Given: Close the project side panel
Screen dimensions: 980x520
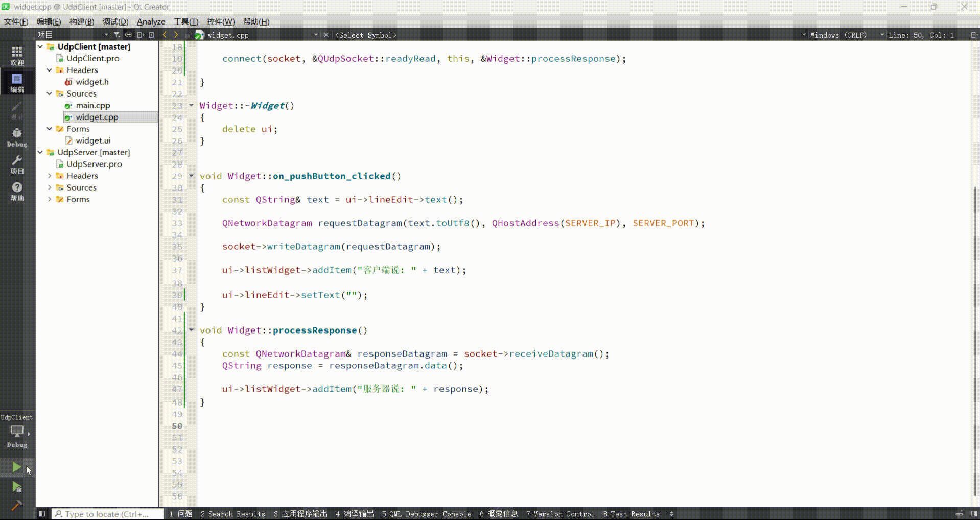Looking at the screenshot, I should [152, 35].
